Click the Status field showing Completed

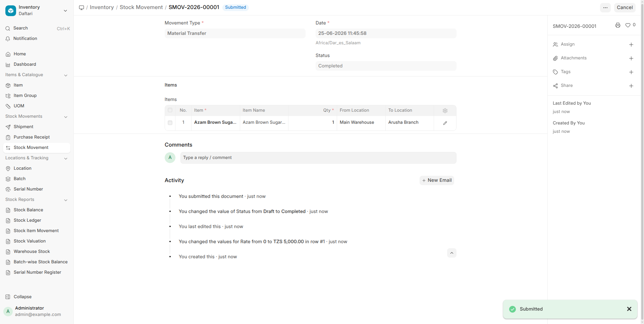click(x=386, y=66)
